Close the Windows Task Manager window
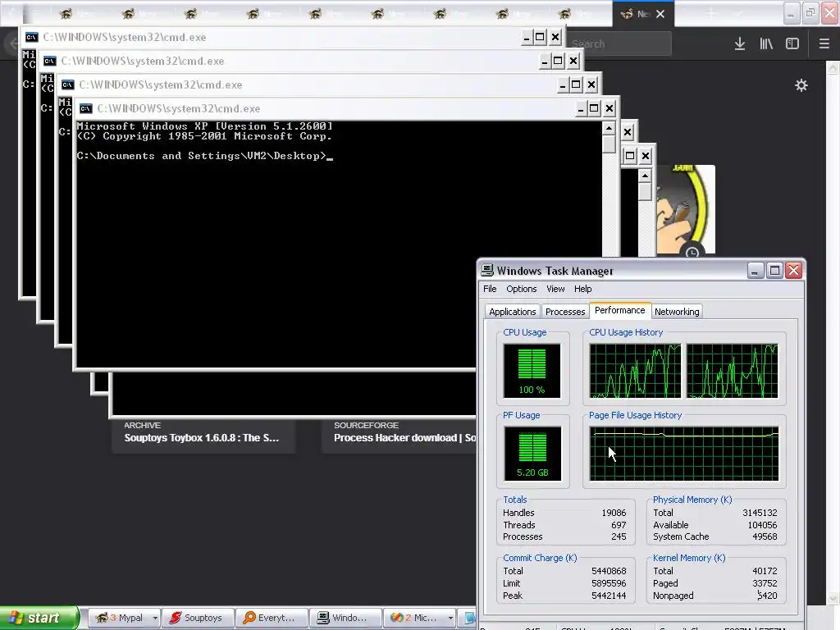 tap(794, 271)
